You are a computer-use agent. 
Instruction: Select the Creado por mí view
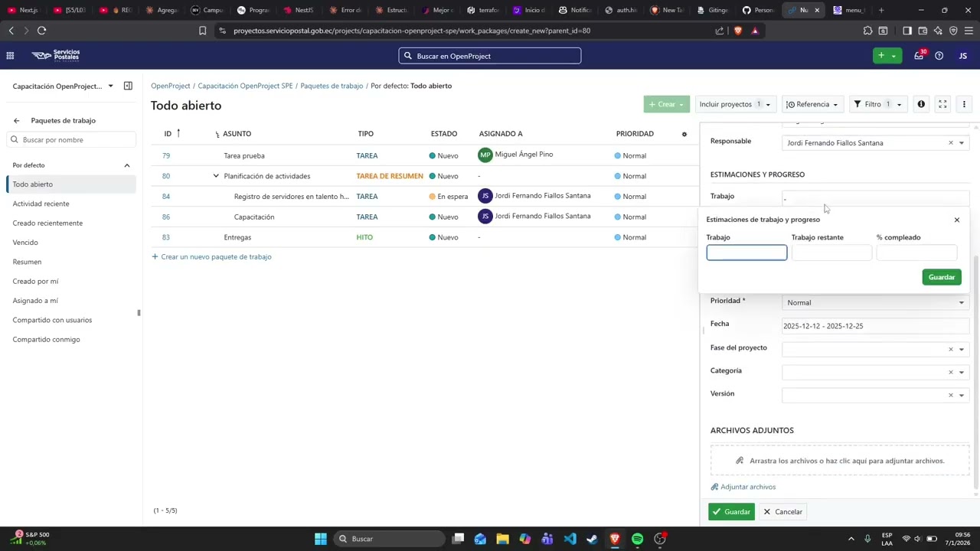tap(35, 281)
